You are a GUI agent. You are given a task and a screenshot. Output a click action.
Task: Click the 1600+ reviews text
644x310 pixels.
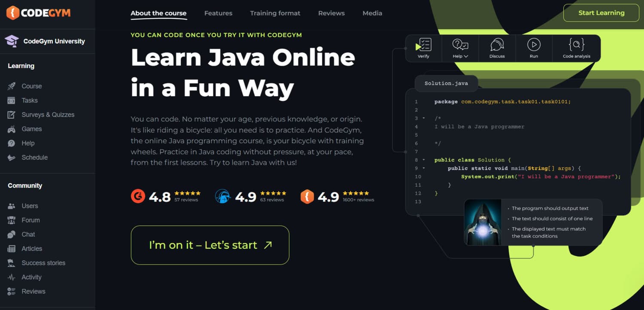pos(358,200)
